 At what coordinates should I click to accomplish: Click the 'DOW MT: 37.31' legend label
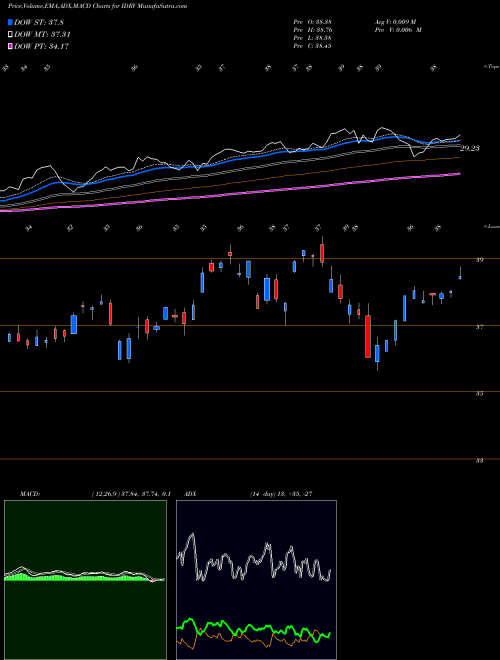click(x=42, y=35)
